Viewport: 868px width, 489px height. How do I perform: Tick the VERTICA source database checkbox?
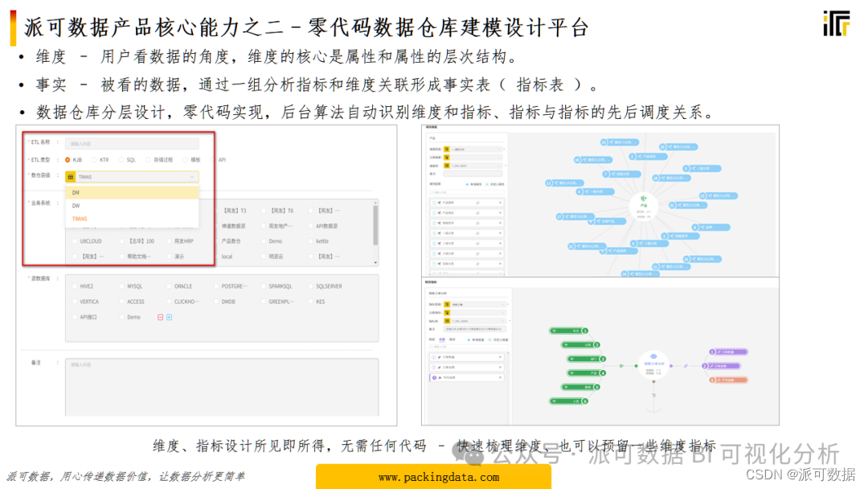pyautogui.click(x=75, y=302)
